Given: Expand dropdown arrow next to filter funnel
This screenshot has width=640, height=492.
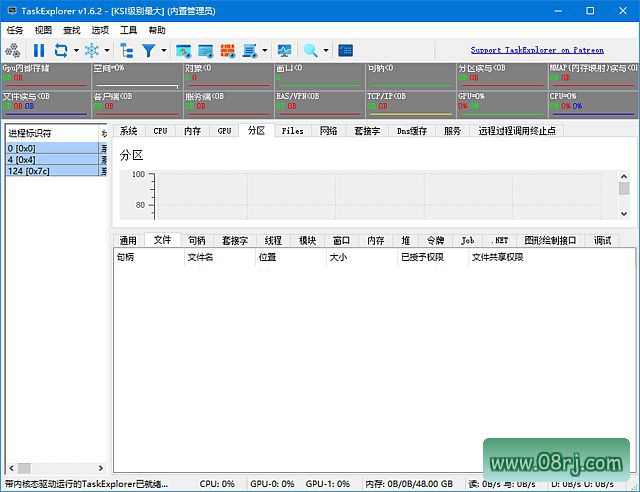Looking at the screenshot, I should point(163,50).
